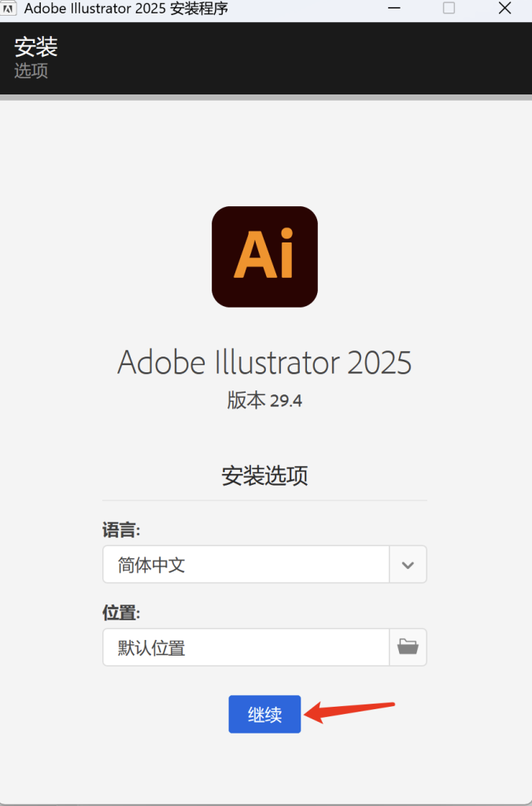
Task: Click the 选项 subheading in dark header
Action: pos(31,70)
